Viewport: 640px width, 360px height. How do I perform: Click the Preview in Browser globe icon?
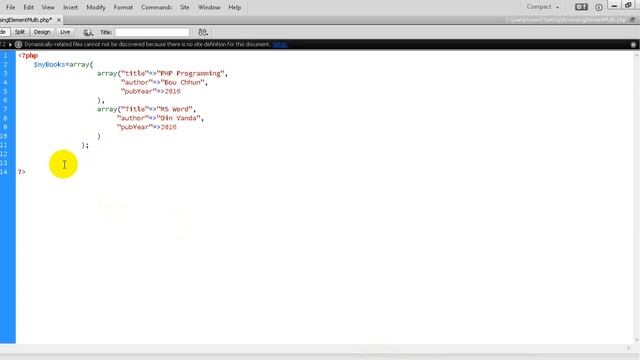(88, 32)
